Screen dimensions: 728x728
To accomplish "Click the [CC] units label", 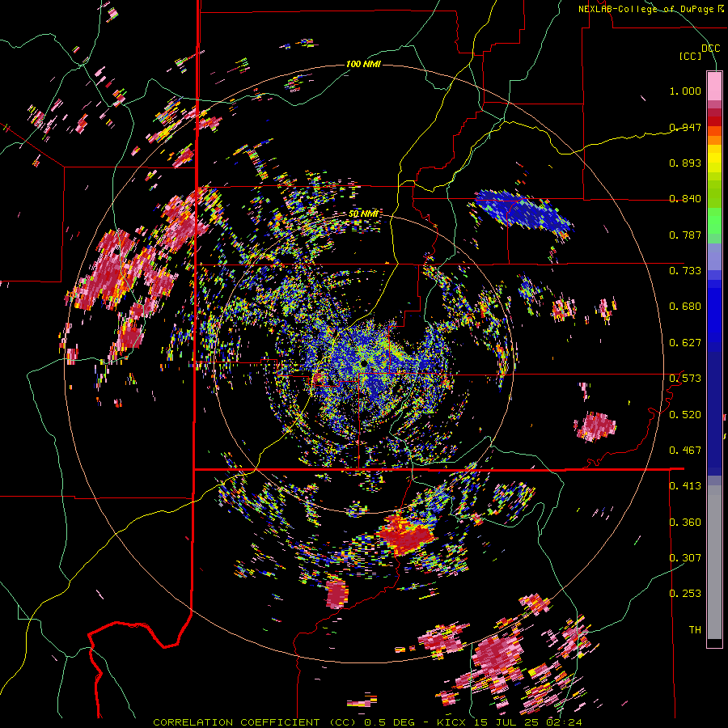I will (x=690, y=56).
